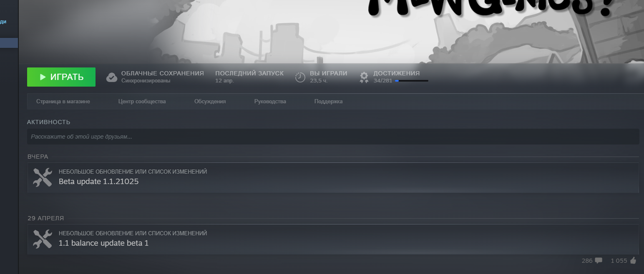
Task: Click the ОБЛАЧНЫЕ СОХРАНЕНИЯ label
Action: click(x=163, y=73)
